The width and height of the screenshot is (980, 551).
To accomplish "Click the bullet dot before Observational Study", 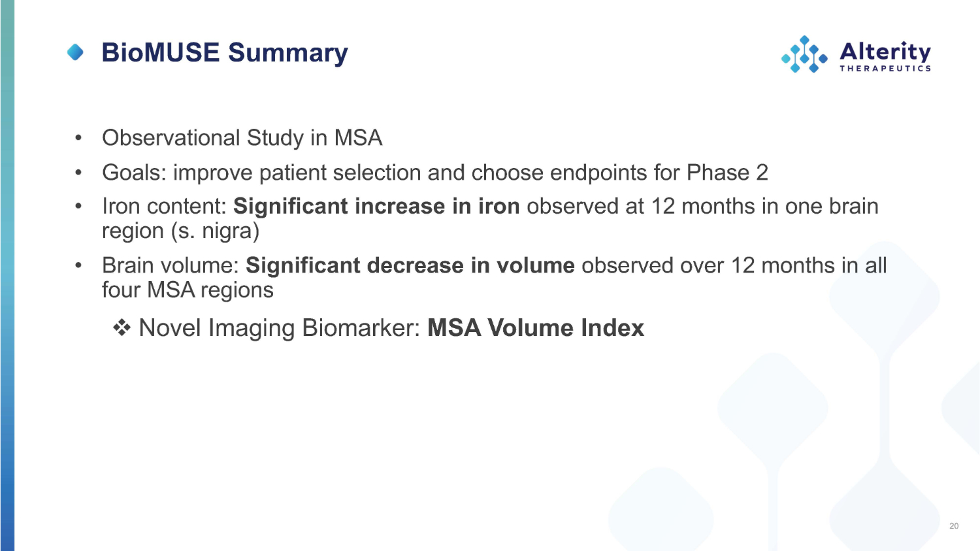I will (x=78, y=138).
